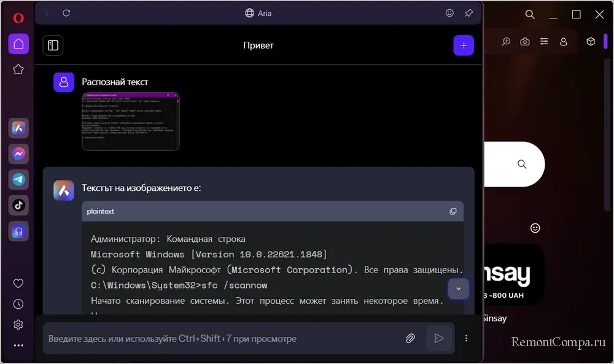The width and height of the screenshot is (614, 364).
Task: Toggle the chat history sidebar panel
Action: tap(53, 45)
